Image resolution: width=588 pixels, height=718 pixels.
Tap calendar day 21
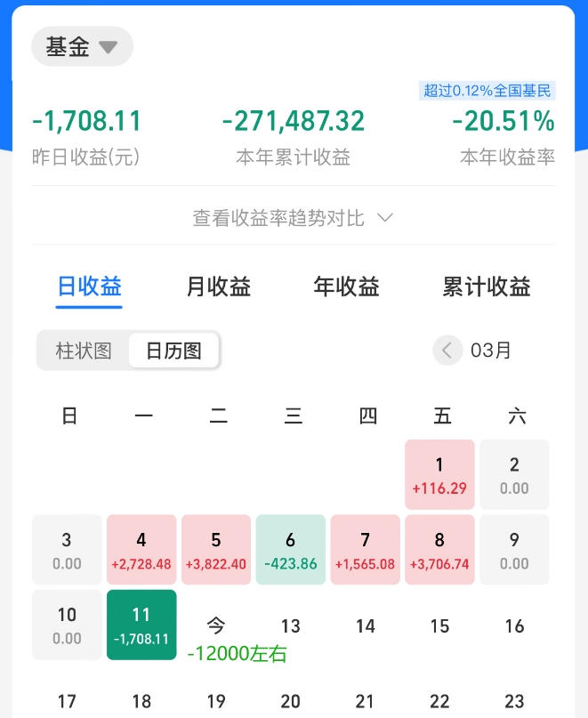point(366,701)
